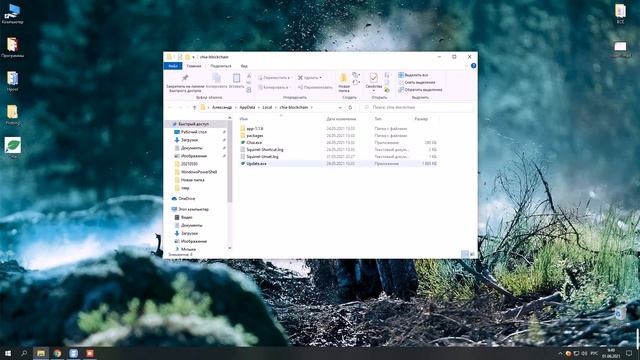
Task: Pin folder to Quick access in ribbon
Action: coord(185,83)
